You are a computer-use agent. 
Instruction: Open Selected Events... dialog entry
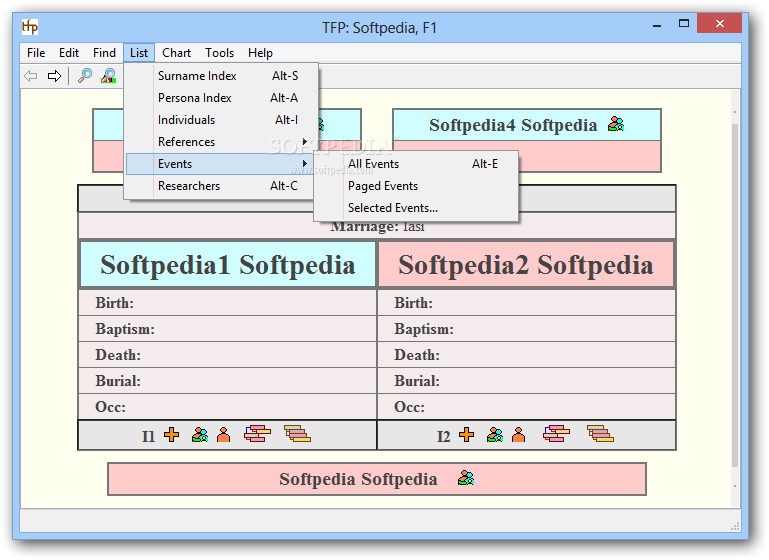pos(416,208)
